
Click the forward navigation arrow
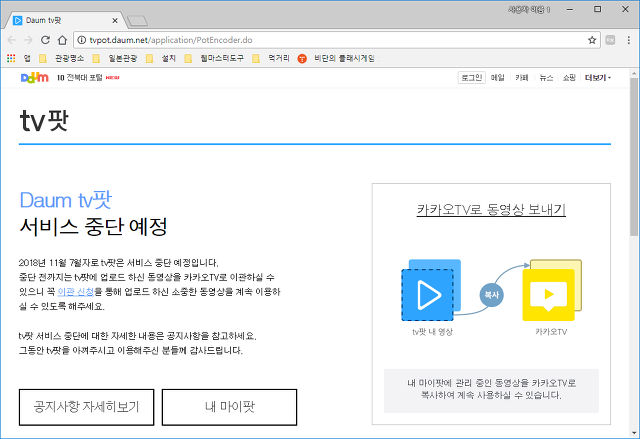point(28,40)
